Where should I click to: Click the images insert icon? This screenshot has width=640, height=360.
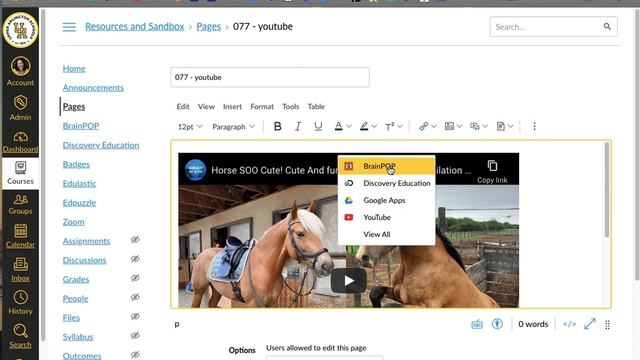pyautogui.click(x=449, y=127)
